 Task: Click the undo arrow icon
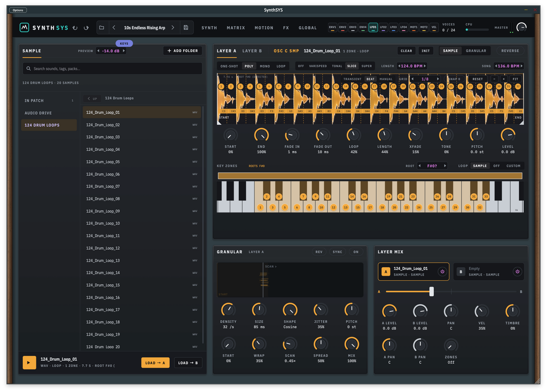[x=75, y=28]
